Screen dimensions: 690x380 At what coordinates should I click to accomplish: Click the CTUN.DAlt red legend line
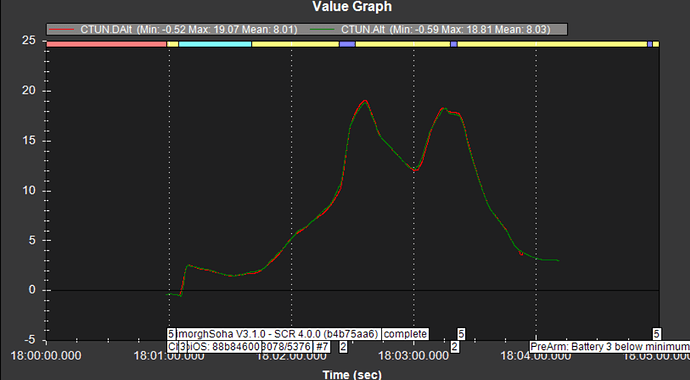coord(61,29)
